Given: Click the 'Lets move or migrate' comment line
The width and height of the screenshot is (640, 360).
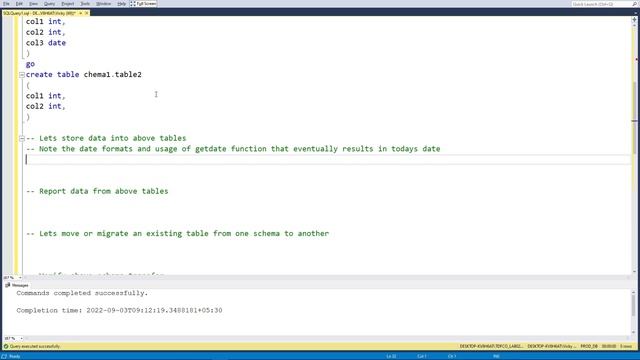Looking at the screenshot, I should click(178, 233).
